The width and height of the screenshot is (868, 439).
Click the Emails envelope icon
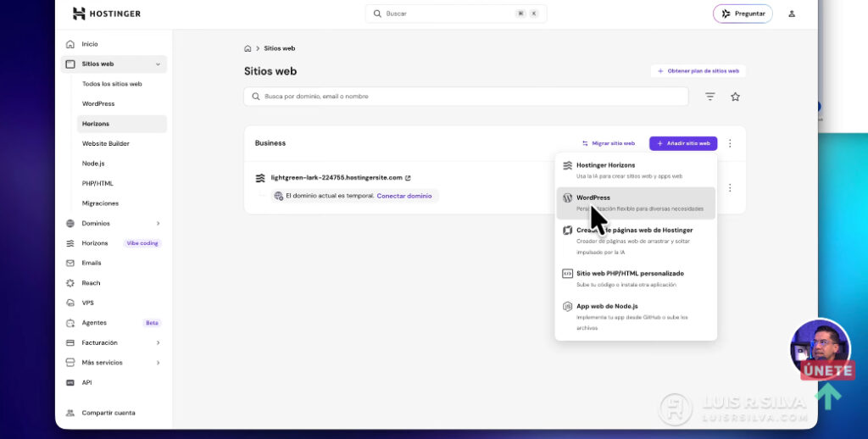coord(70,264)
